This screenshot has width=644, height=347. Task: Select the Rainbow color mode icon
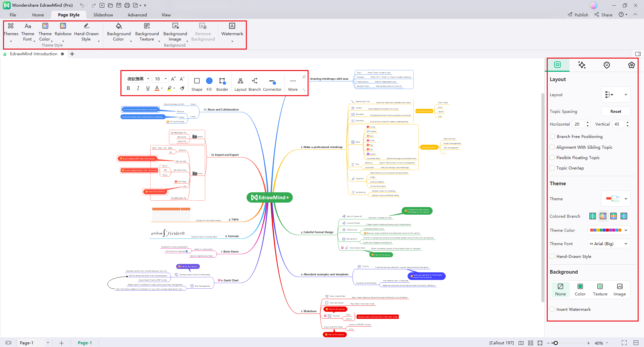point(63,26)
